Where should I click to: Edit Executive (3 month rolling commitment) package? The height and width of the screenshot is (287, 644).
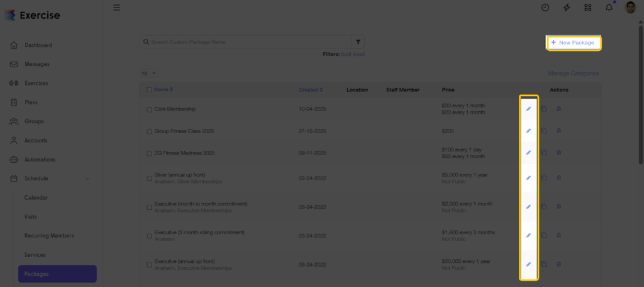528,236
